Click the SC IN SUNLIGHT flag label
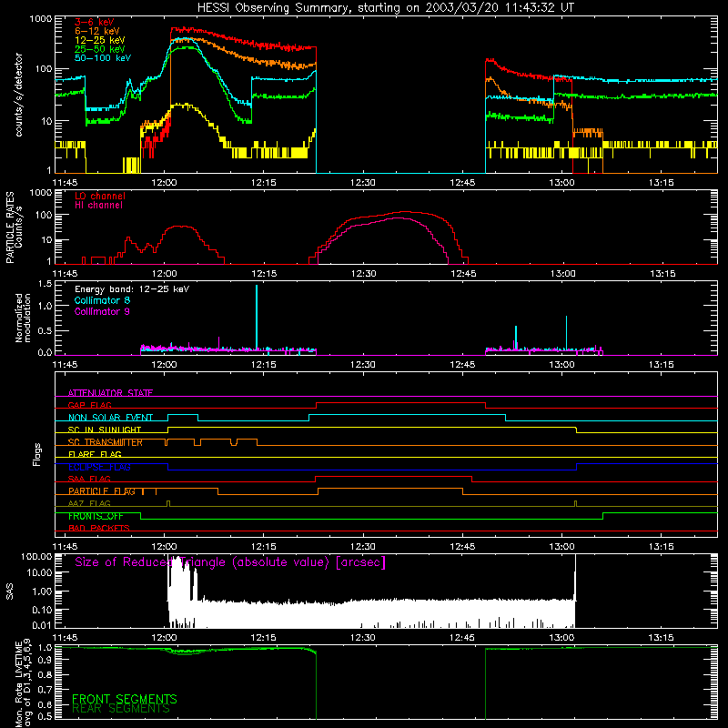 coord(105,430)
